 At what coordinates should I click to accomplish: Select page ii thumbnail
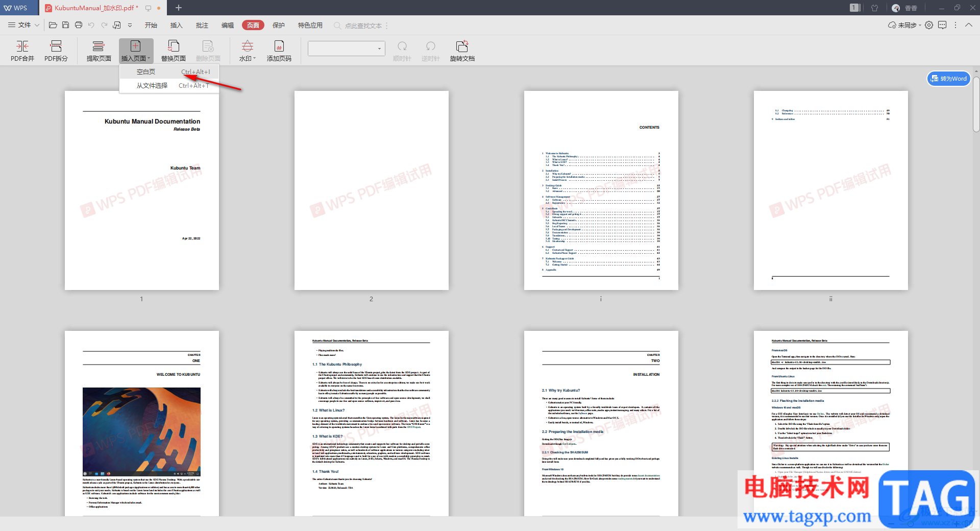click(x=831, y=190)
